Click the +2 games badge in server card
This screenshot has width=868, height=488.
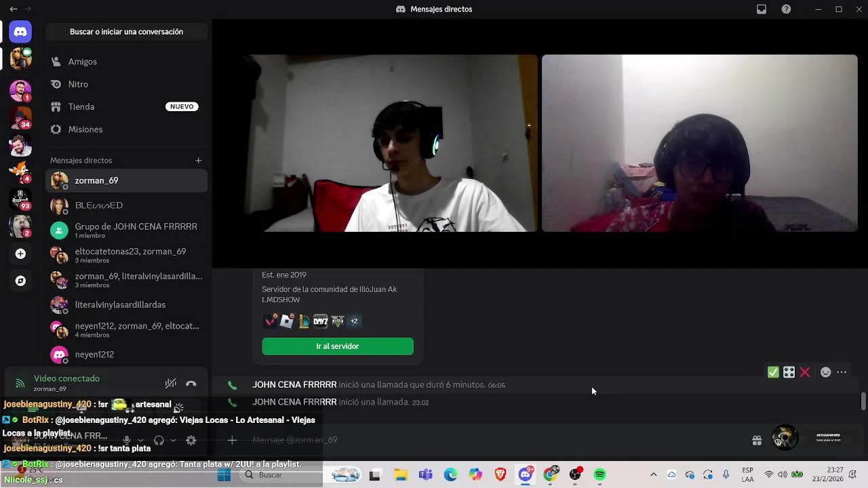(x=354, y=321)
